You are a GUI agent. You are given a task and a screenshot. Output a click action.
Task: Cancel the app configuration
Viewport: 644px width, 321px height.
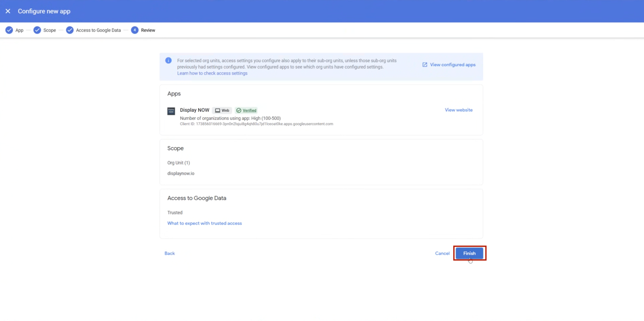[442, 253]
